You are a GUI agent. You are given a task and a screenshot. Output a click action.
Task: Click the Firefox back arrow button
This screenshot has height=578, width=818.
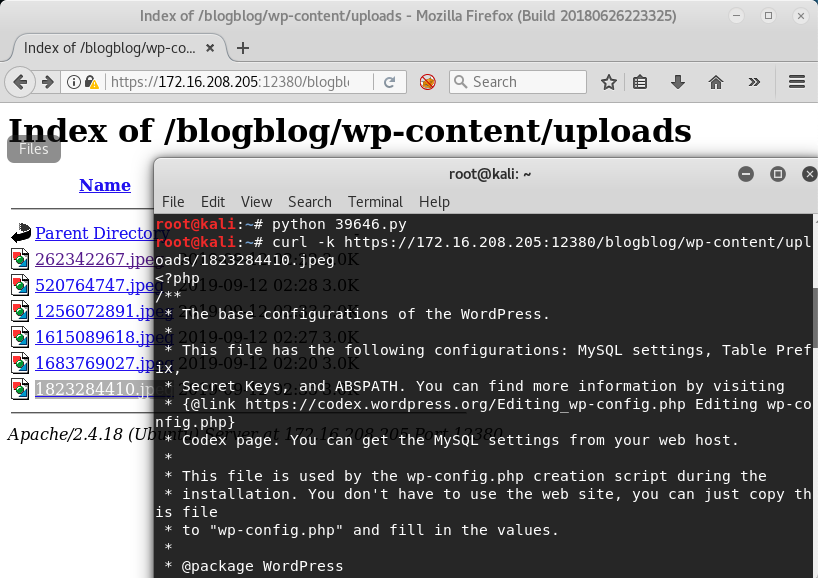coord(20,82)
